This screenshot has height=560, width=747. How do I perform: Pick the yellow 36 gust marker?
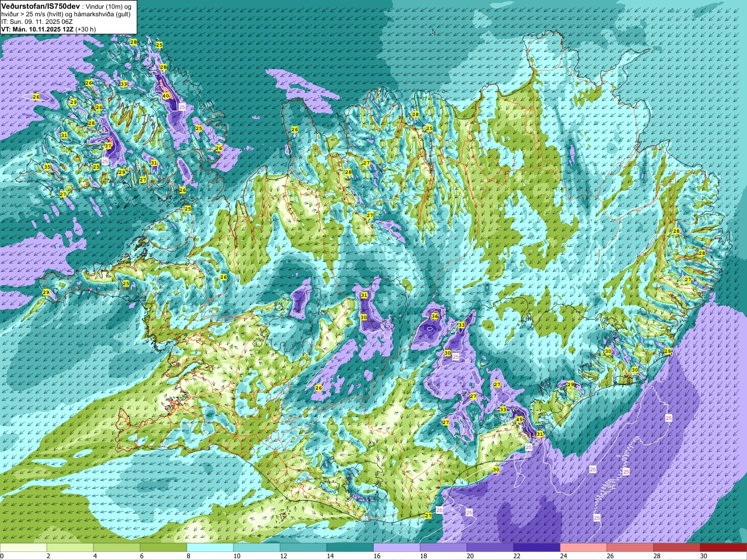click(435, 316)
